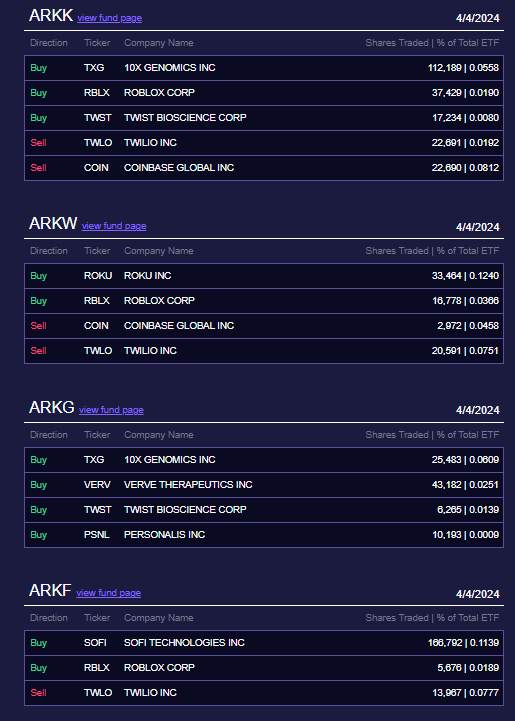
Task: Click shares value 22,690 | 0.0812
Action: pyautogui.click(x=465, y=167)
